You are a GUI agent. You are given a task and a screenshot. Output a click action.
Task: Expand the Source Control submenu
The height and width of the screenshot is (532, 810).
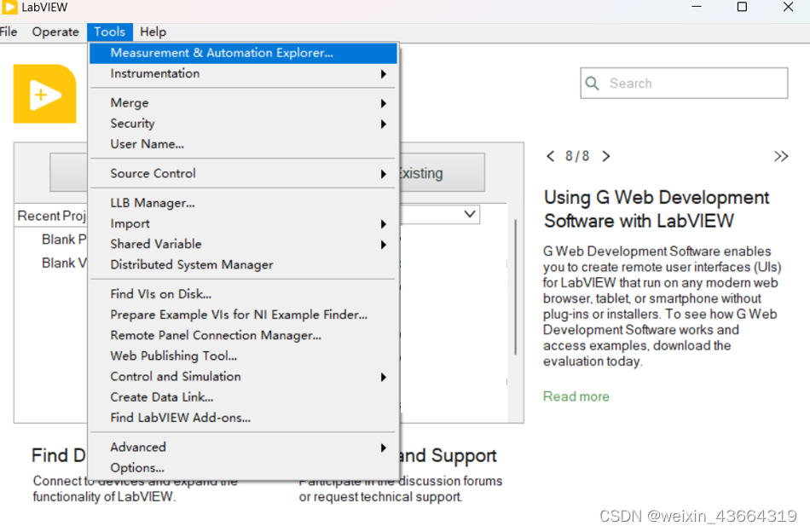tap(243, 174)
